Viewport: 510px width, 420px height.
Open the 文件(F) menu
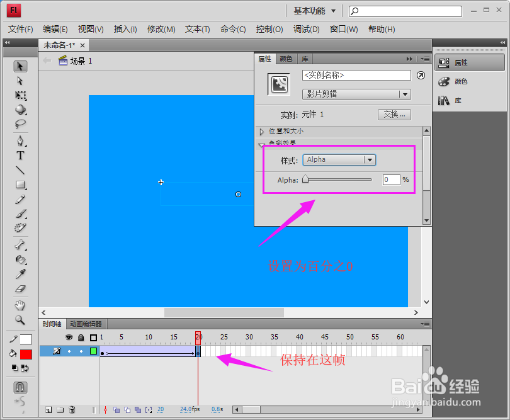(x=21, y=29)
